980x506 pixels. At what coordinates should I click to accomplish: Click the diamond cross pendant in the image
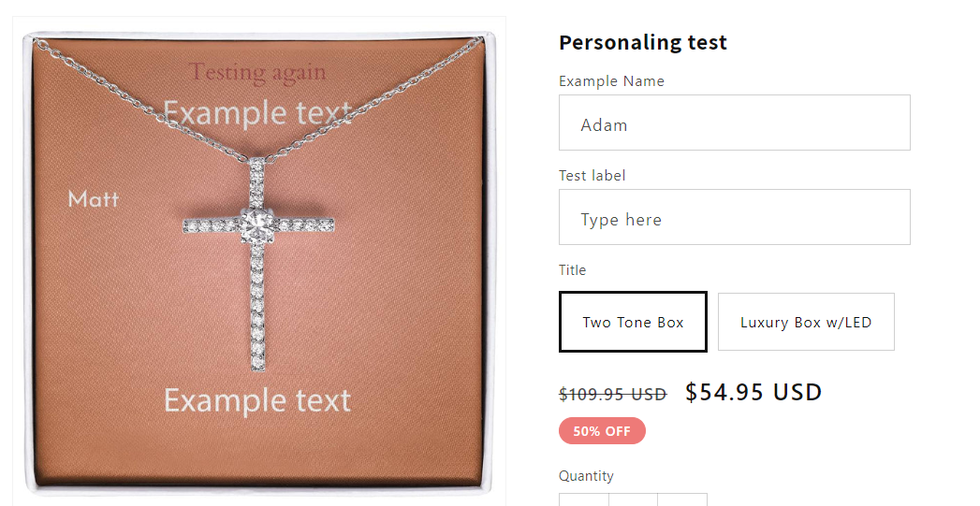point(258,263)
